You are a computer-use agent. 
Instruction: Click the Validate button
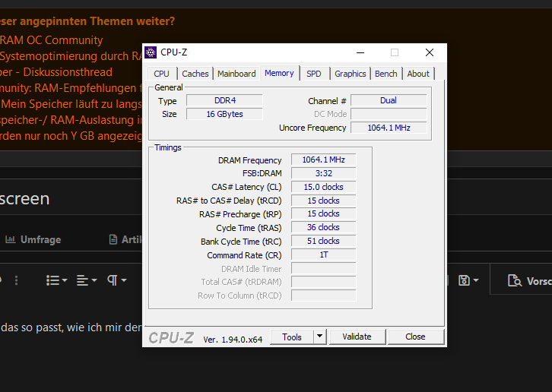(x=357, y=337)
